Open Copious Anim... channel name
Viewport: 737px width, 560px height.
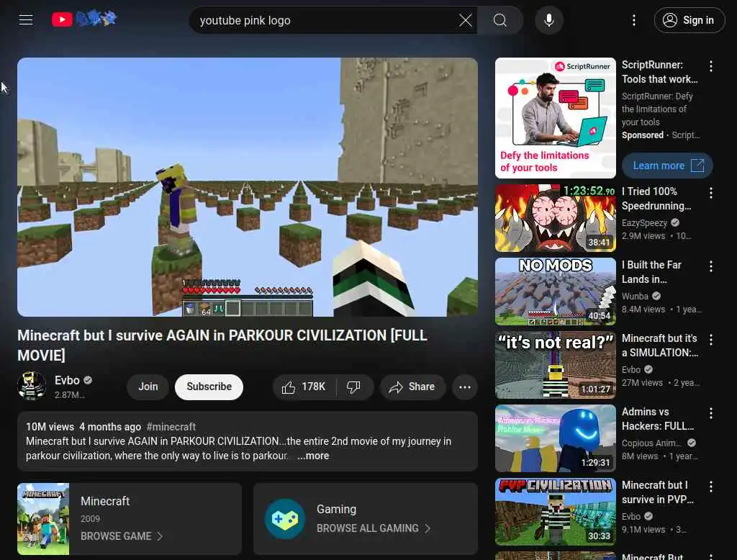click(651, 443)
